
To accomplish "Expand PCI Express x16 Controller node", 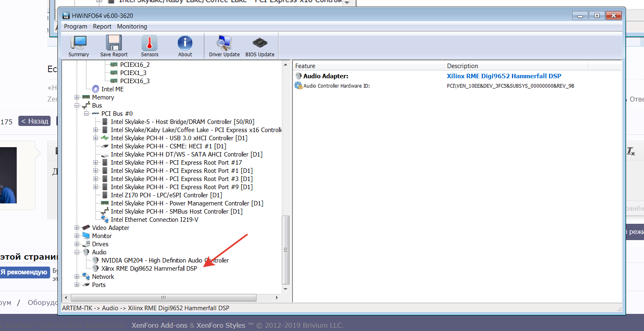I will click(95, 130).
